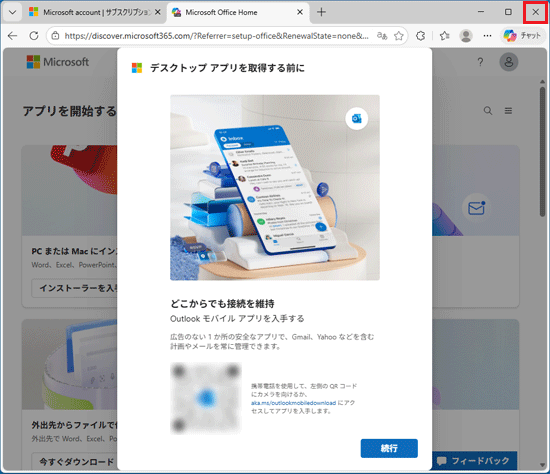This screenshot has height=474, width=550.
Task: Minimize the browser window
Action: click(x=481, y=12)
